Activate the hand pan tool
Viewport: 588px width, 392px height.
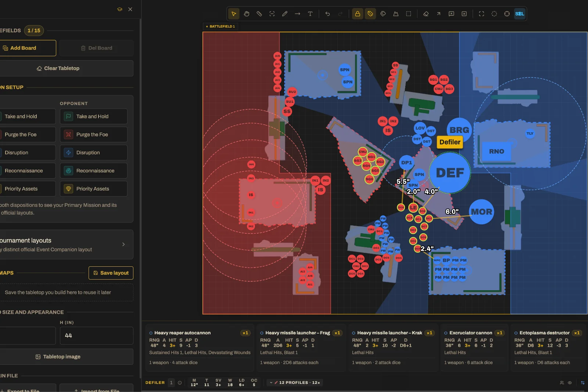(x=247, y=14)
